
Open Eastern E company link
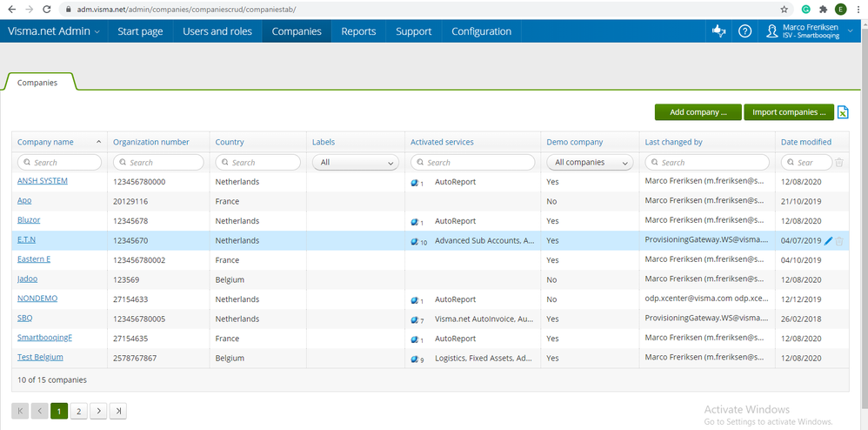point(34,259)
